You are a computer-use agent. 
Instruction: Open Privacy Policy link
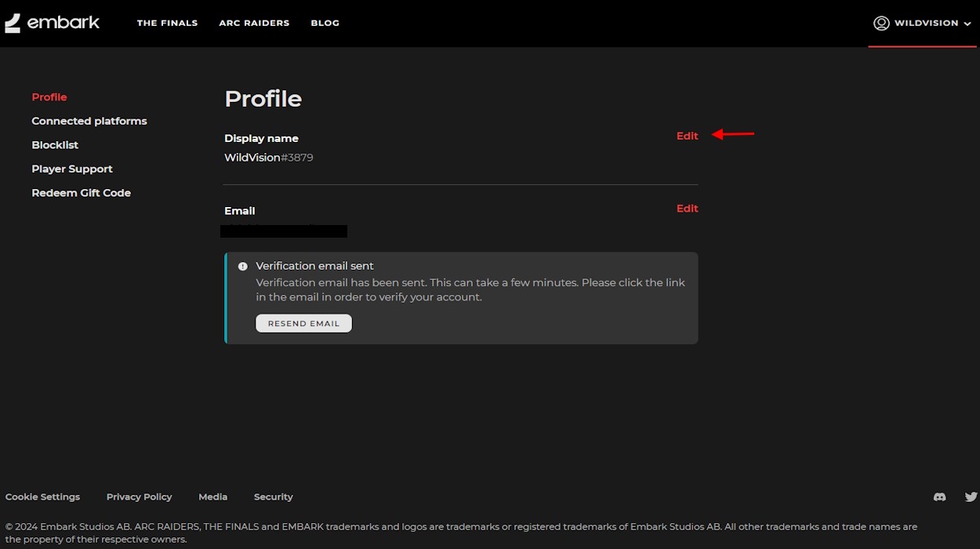[x=139, y=496]
